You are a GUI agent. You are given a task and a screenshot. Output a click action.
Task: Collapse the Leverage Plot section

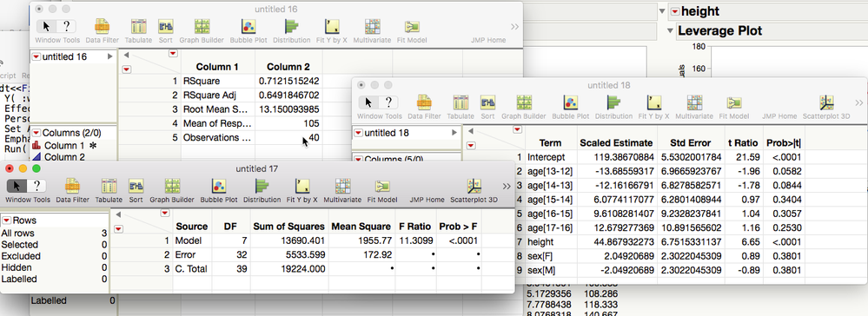(x=671, y=30)
